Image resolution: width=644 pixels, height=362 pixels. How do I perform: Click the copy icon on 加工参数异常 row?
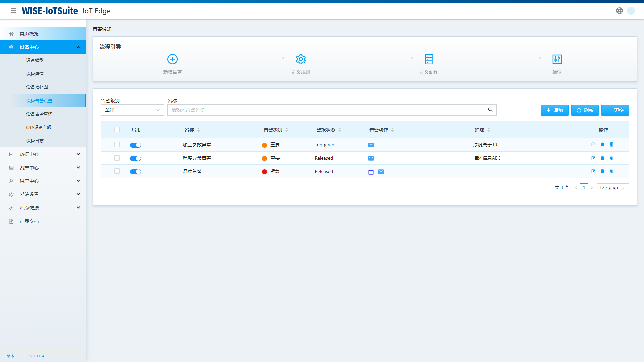click(x=612, y=144)
